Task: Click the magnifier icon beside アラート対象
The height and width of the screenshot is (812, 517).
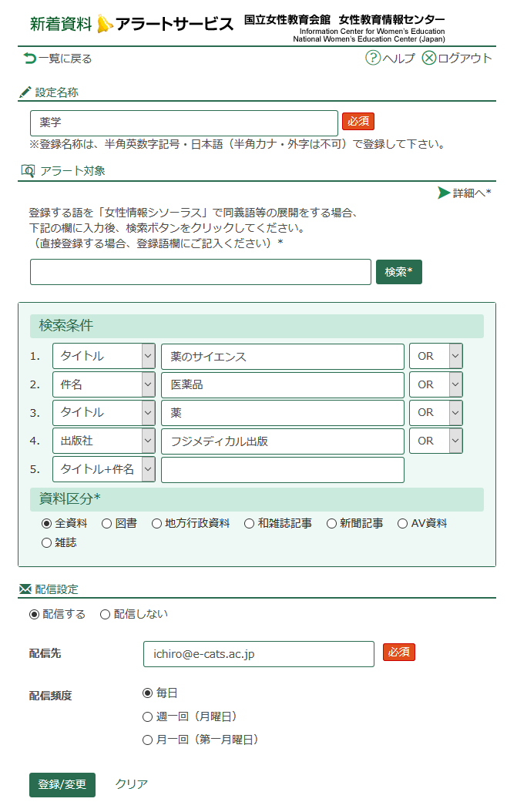Action: point(28,171)
